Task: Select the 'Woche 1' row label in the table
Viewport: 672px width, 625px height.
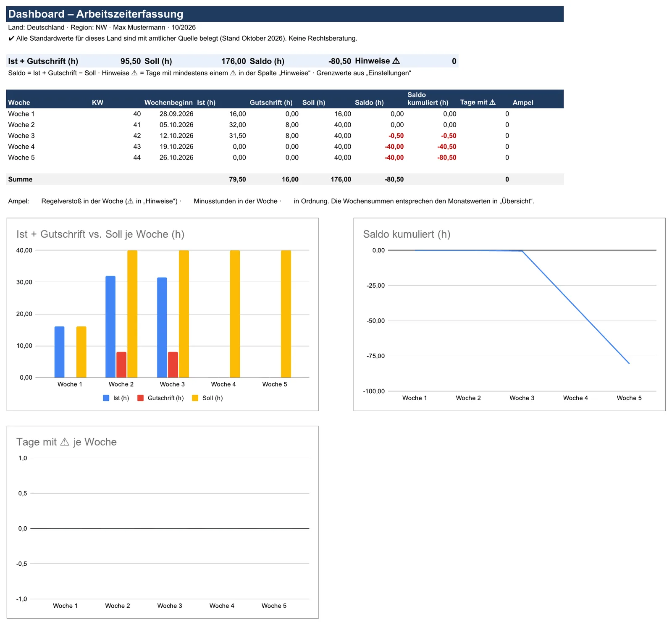Action: (x=21, y=114)
